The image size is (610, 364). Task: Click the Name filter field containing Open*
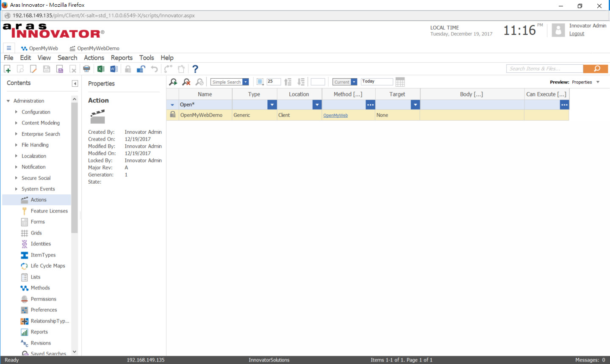click(x=205, y=105)
